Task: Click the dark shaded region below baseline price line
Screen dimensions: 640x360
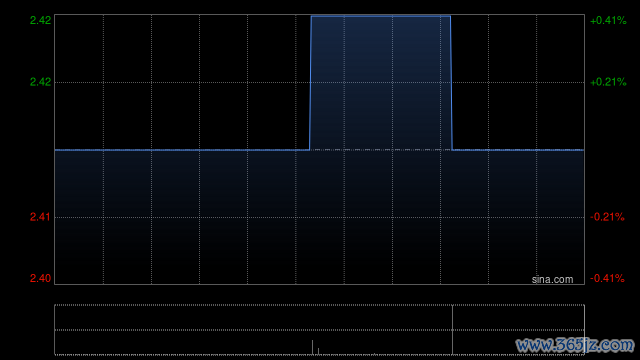Action: click(x=319, y=217)
